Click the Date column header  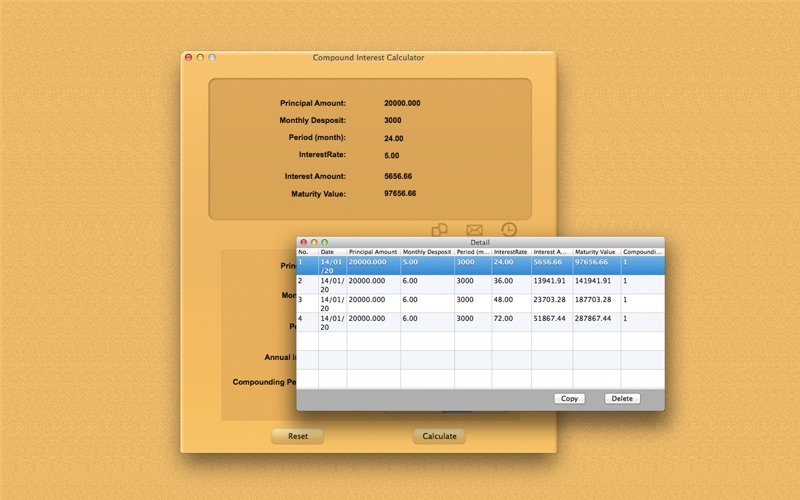click(x=333, y=252)
